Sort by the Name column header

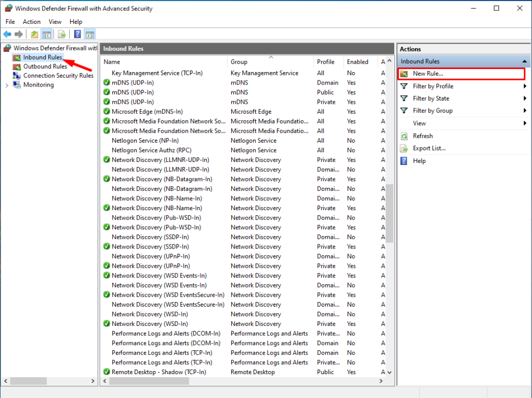pyautogui.click(x=164, y=62)
